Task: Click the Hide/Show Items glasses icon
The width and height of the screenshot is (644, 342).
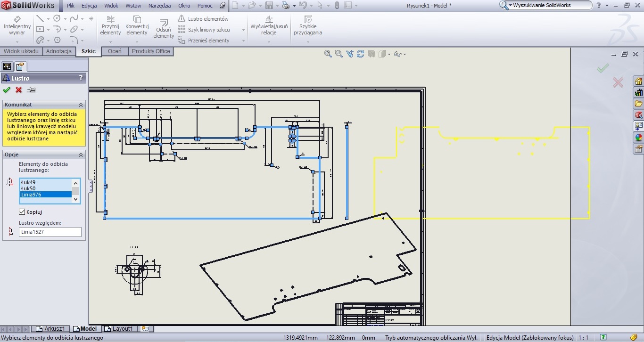Action: 397,54
